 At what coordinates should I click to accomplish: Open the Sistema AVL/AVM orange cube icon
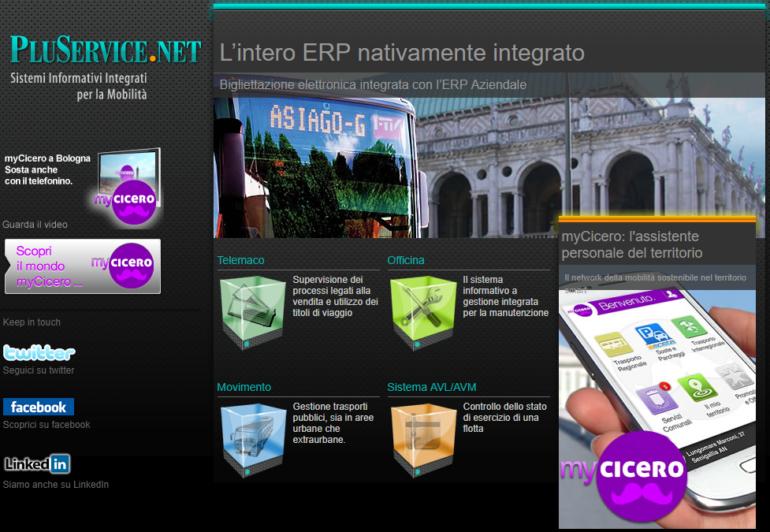coord(422,440)
